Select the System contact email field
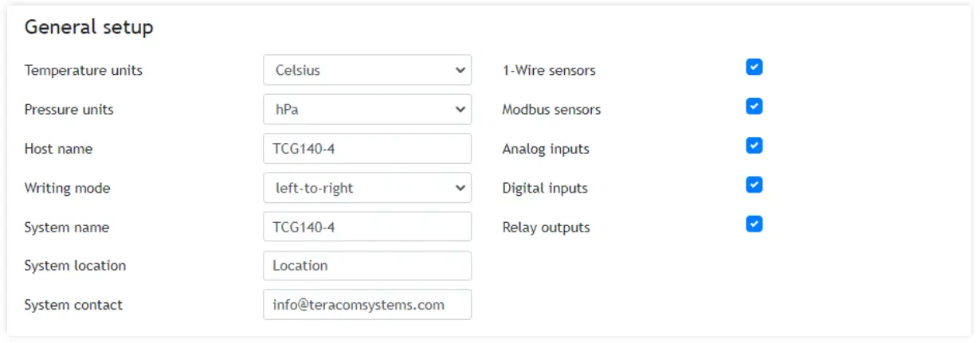Image resolution: width=980 pixels, height=343 pixels. (367, 305)
